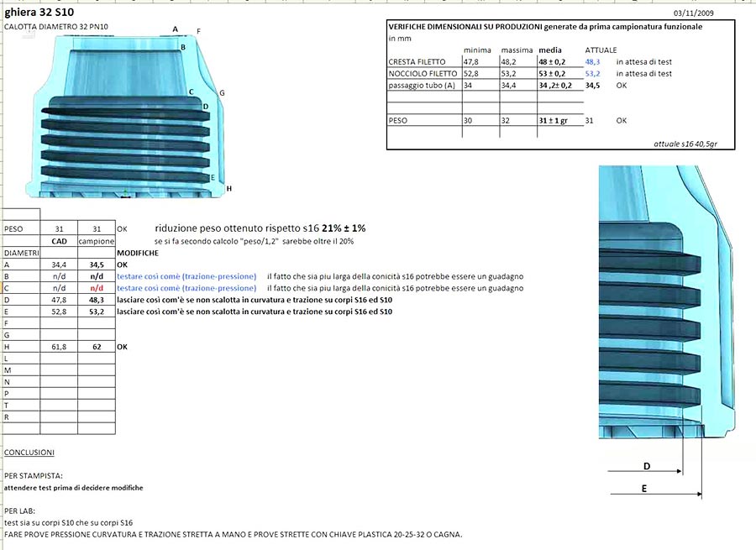Click blue 'testare così comè' text in row B
Screen dimensions: 756x550
pyautogui.click(x=186, y=276)
